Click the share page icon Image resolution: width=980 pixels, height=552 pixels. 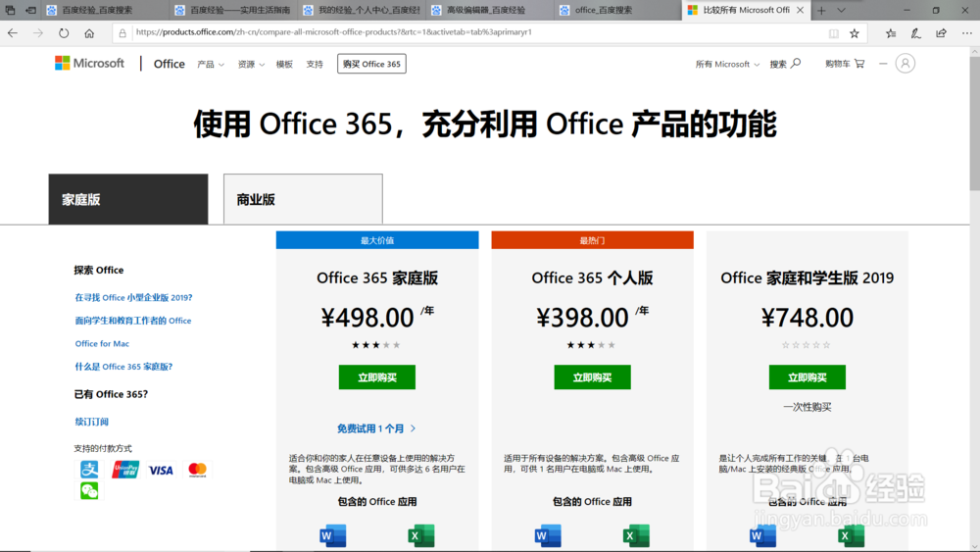pos(941,33)
